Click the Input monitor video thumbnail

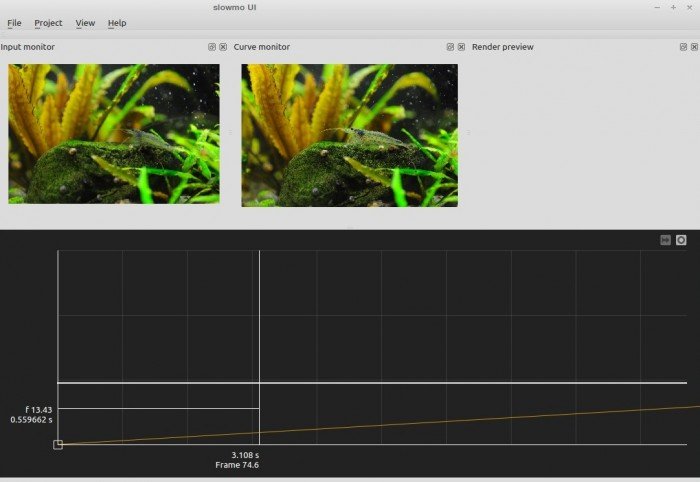pos(113,133)
